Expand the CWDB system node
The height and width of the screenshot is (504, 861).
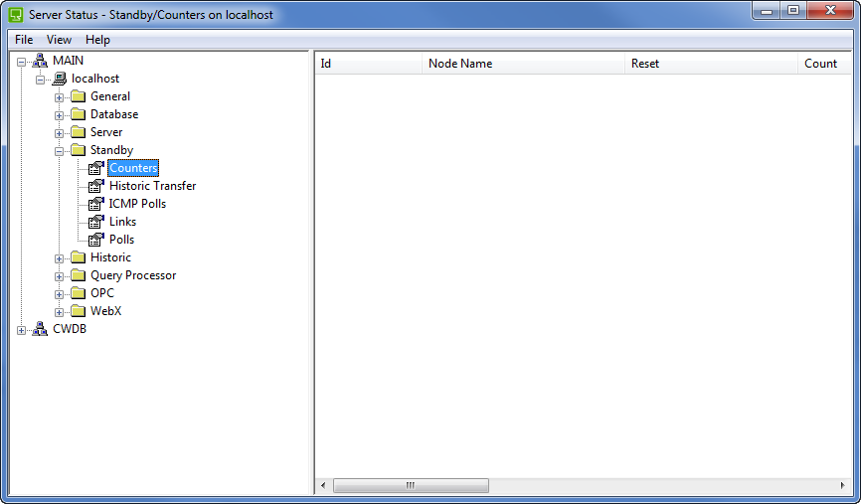tap(22, 330)
